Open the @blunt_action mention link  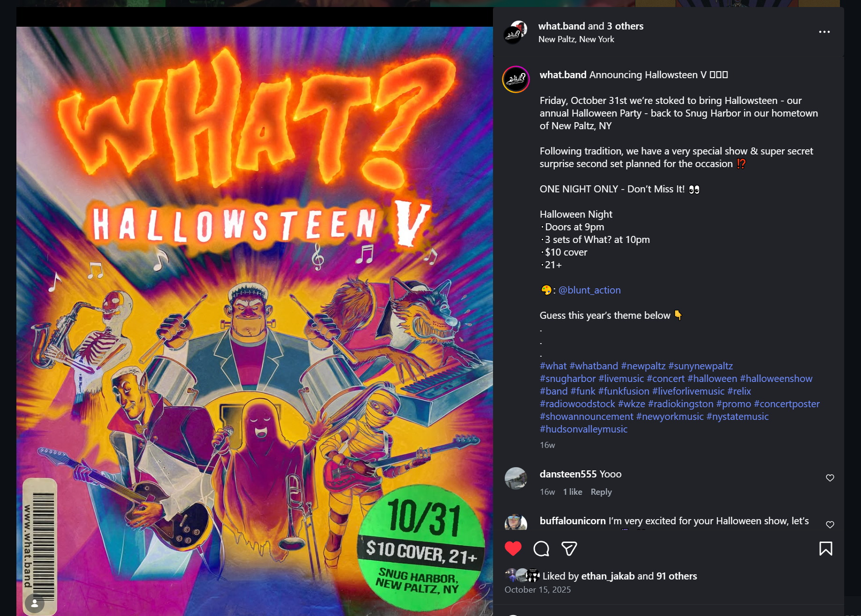click(x=589, y=290)
